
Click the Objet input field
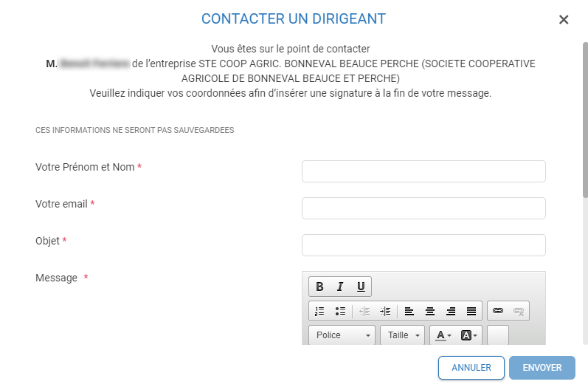click(x=423, y=245)
